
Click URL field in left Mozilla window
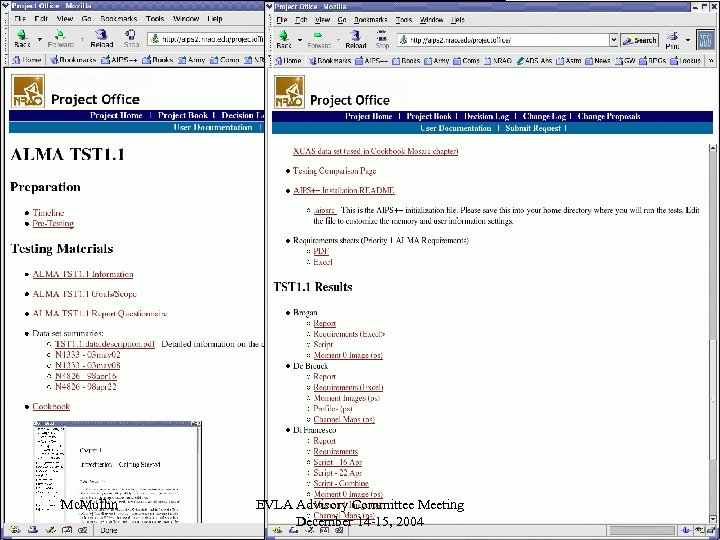coord(205,39)
